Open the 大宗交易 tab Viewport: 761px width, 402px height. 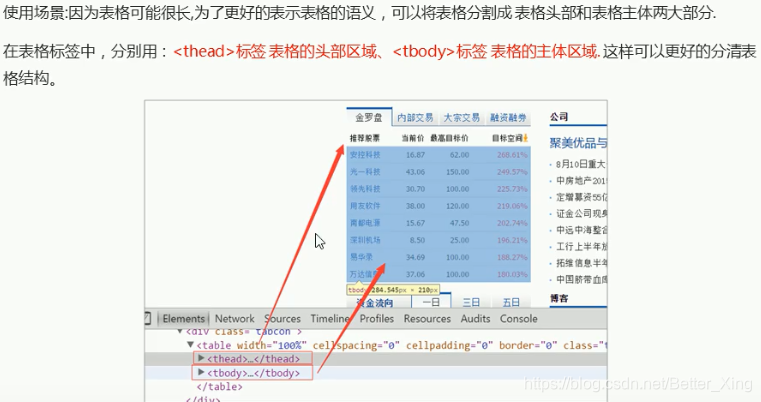click(x=461, y=118)
